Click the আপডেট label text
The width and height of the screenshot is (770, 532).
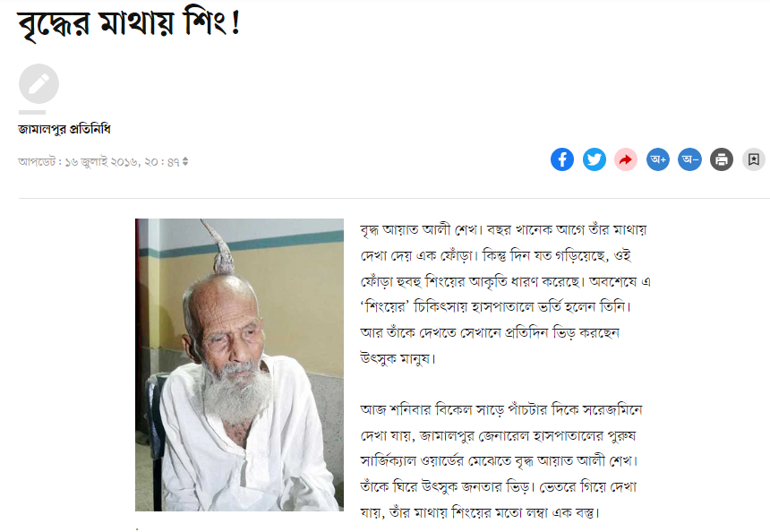point(37,161)
